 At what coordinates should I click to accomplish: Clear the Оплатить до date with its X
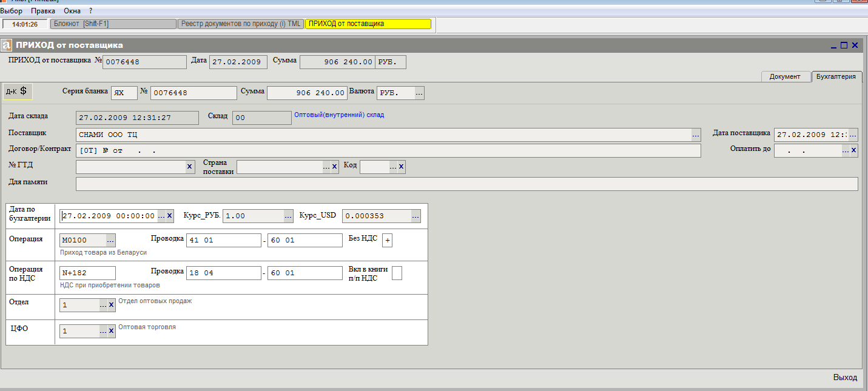[x=854, y=150]
